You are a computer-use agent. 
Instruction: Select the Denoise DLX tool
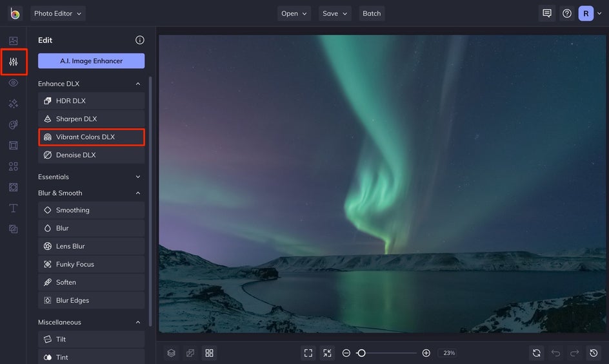(91, 155)
